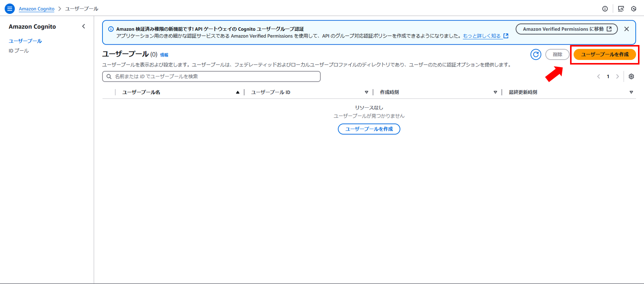Screen dimensions: 644x284
Task: Click the disabled 削除 button
Action: pos(557,54)
